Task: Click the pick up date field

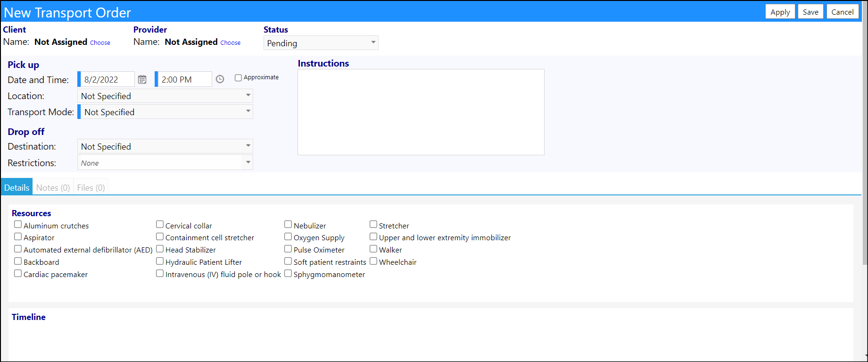Action: click(x=107, y=79)
